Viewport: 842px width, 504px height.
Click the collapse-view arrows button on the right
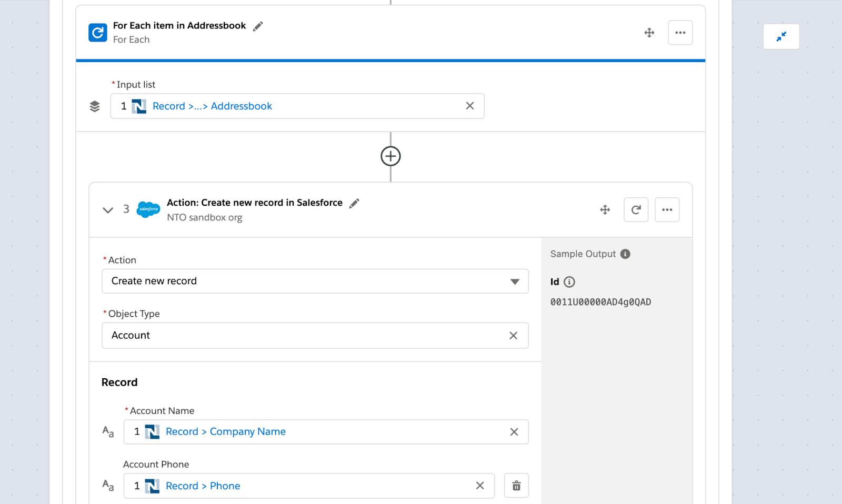click(x=781, y=36)
